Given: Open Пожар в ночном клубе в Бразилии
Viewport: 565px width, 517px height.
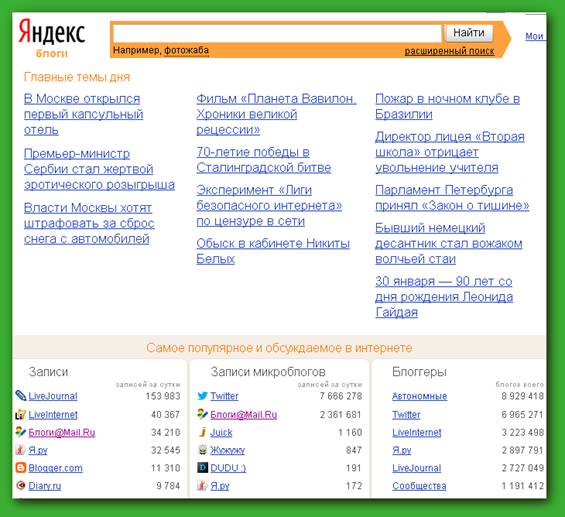Looking at the screenshot, I should point(447,106).
